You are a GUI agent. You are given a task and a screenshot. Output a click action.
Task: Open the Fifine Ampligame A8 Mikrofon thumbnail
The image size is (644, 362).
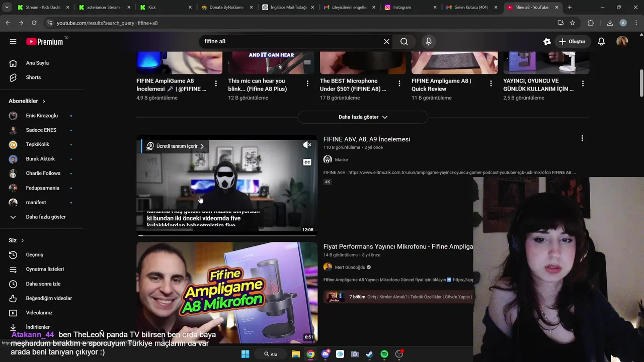(x=227, y=293)
